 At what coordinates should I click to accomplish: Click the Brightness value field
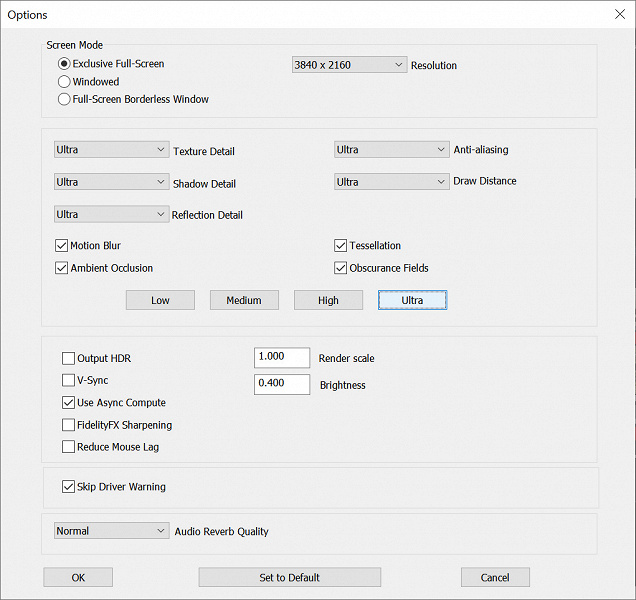click(x=282, y=384)
